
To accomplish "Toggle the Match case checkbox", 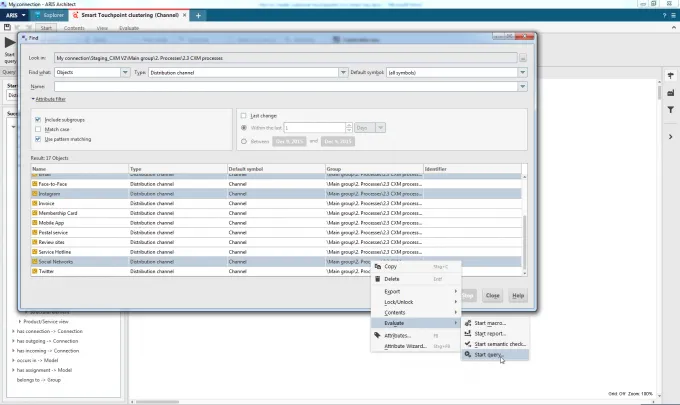I will [38, 129].
